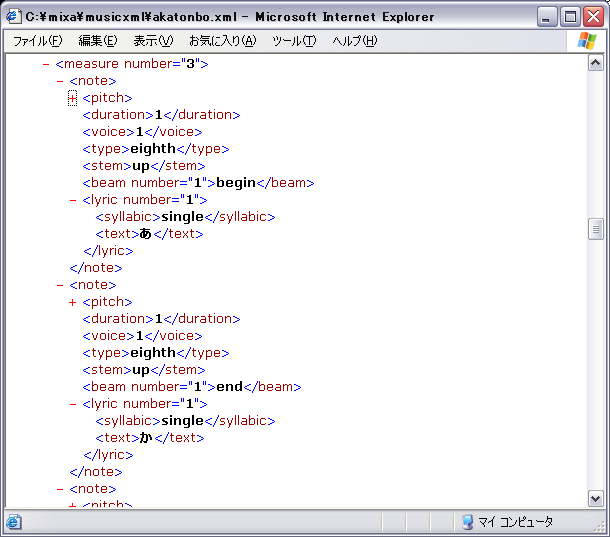Maximize the Internet Explorer window
Image resolution: width=610 pixels, height=537 pixels.
click(x=570, y=17)
